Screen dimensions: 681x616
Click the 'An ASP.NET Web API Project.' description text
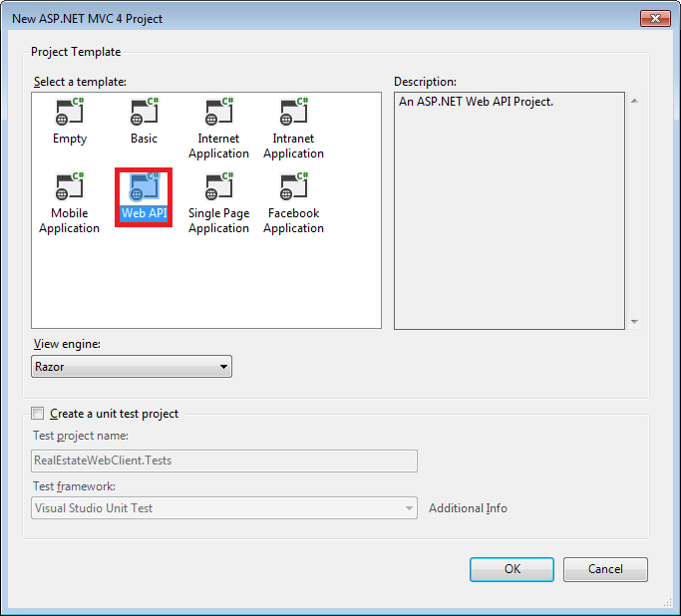tap(476, 102)
